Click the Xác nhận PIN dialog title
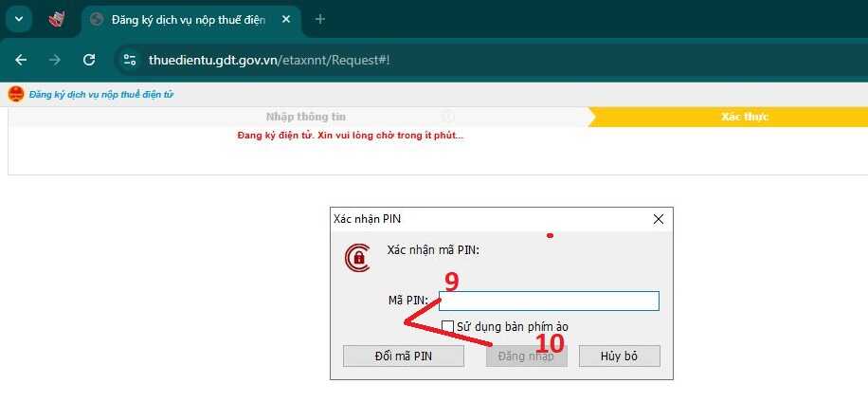This screenshot has height=402, width=868. [x=368, y=219]
